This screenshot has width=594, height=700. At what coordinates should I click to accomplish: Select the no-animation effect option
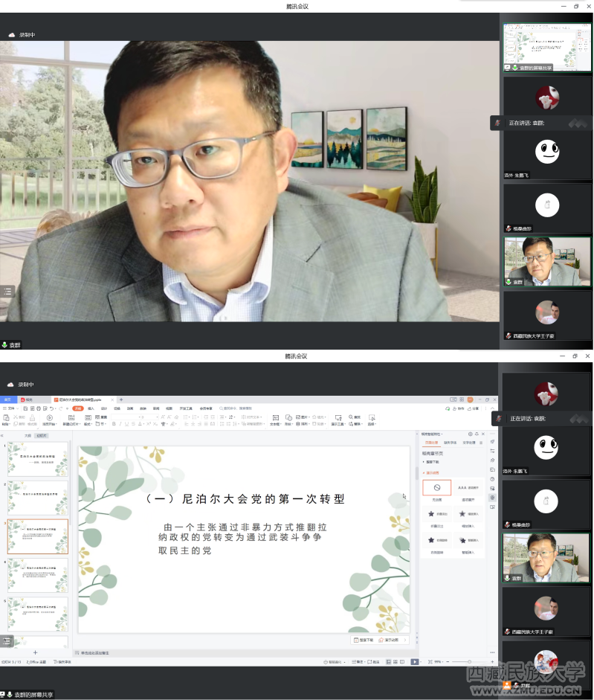[437, 487]
